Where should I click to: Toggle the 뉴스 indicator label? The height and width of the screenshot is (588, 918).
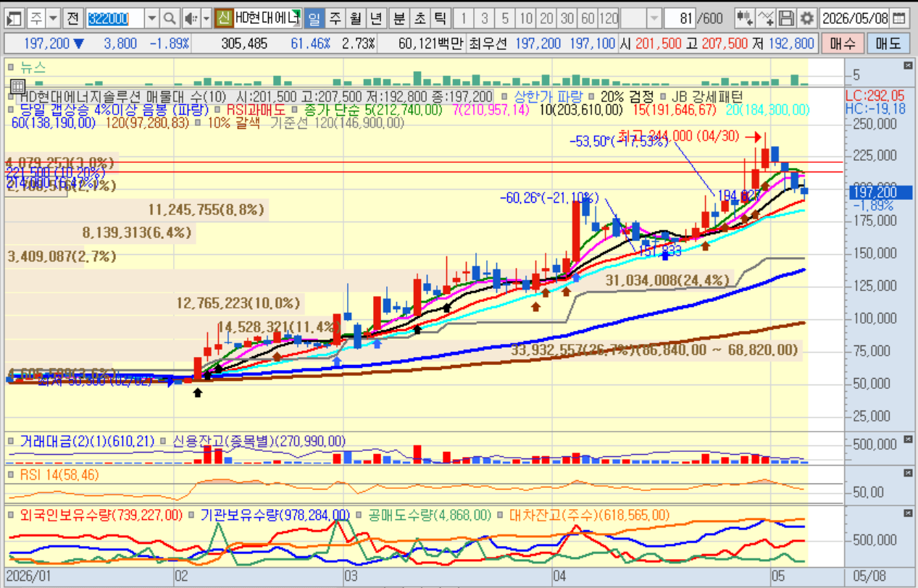click(x=33, y=68)
